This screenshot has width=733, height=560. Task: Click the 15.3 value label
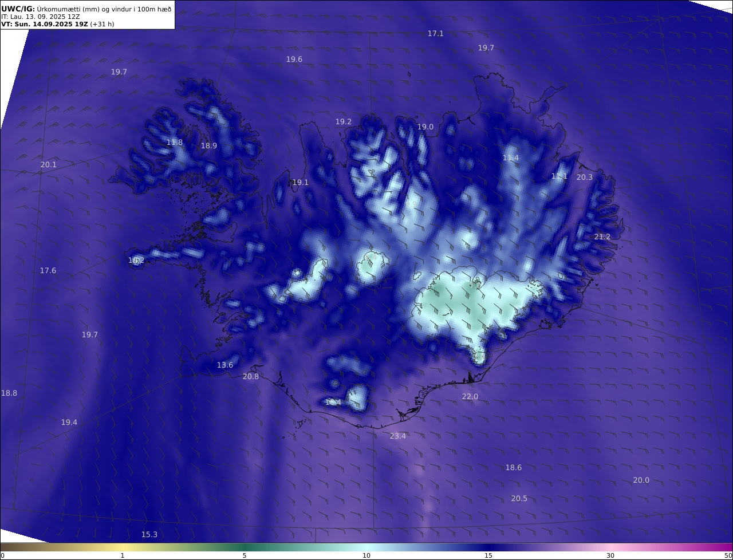point(149,535)
